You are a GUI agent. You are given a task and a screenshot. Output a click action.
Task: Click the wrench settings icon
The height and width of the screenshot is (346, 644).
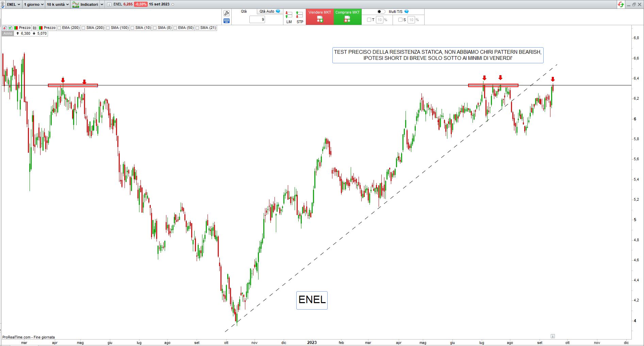point(227,13)
